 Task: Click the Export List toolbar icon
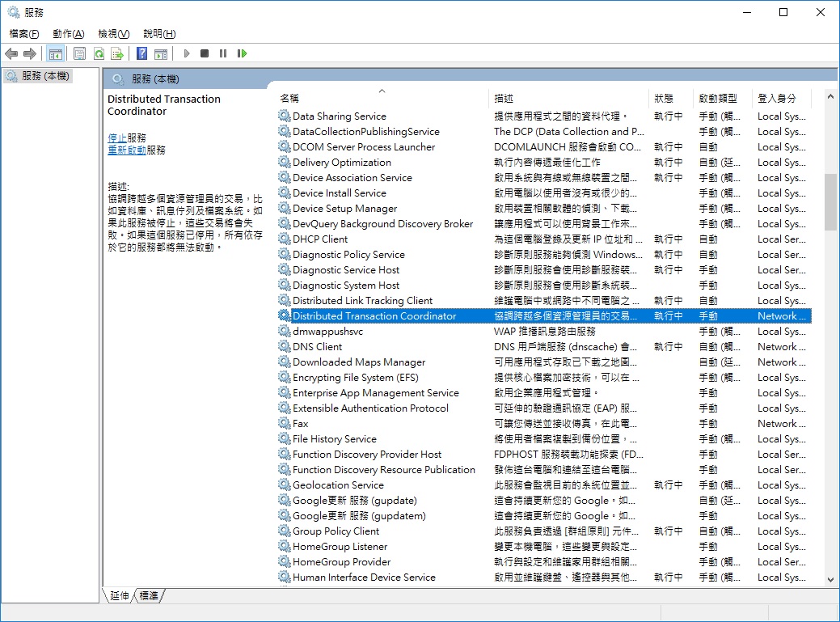point(117,53)
